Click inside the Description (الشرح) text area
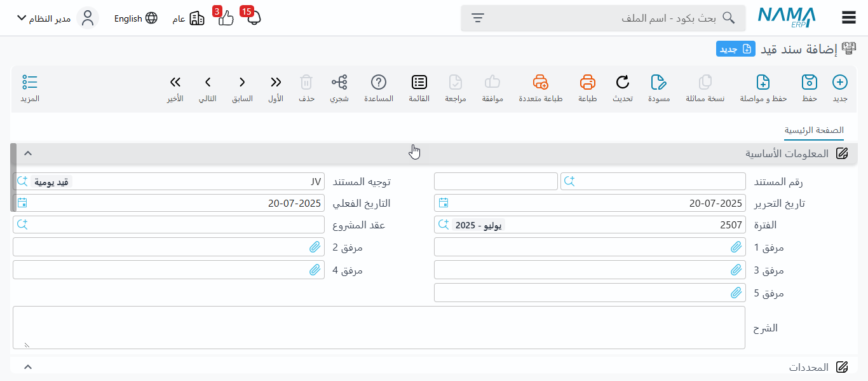 [379, 328]
